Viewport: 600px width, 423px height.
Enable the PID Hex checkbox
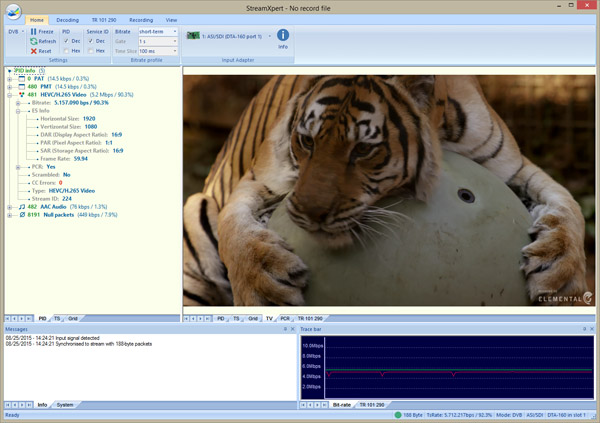click(x=66, y=49)
